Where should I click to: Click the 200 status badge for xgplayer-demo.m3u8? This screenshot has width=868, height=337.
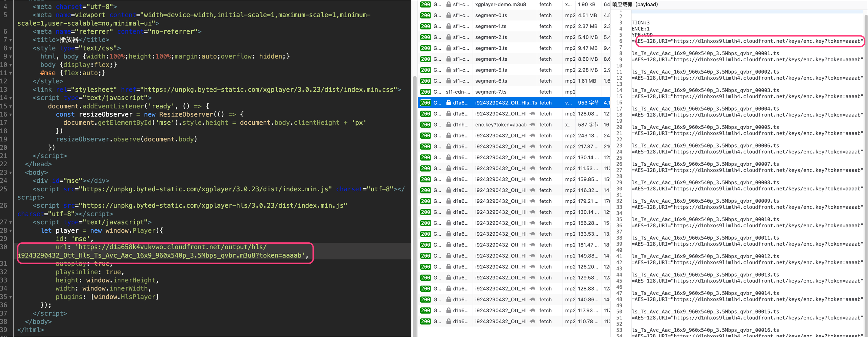(425, 4)
